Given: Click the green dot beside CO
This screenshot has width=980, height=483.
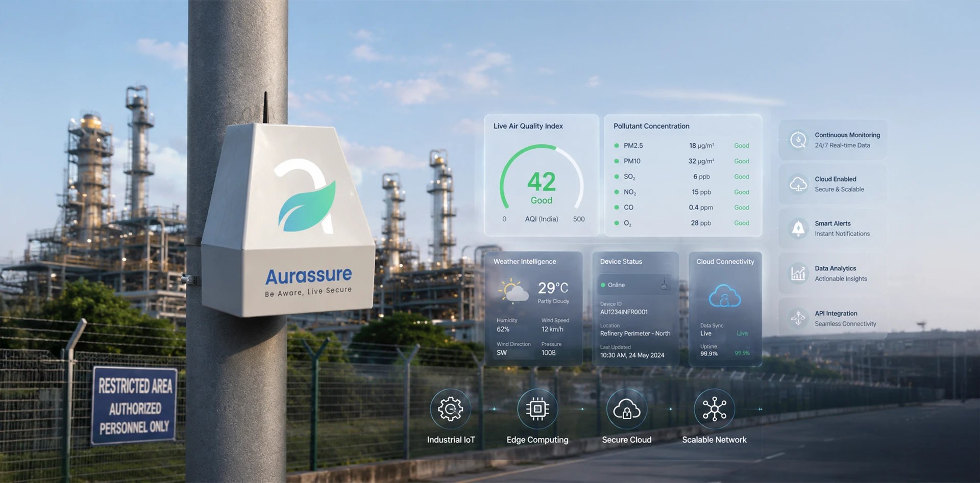Looking at the screenshot, I should [617, 208].
